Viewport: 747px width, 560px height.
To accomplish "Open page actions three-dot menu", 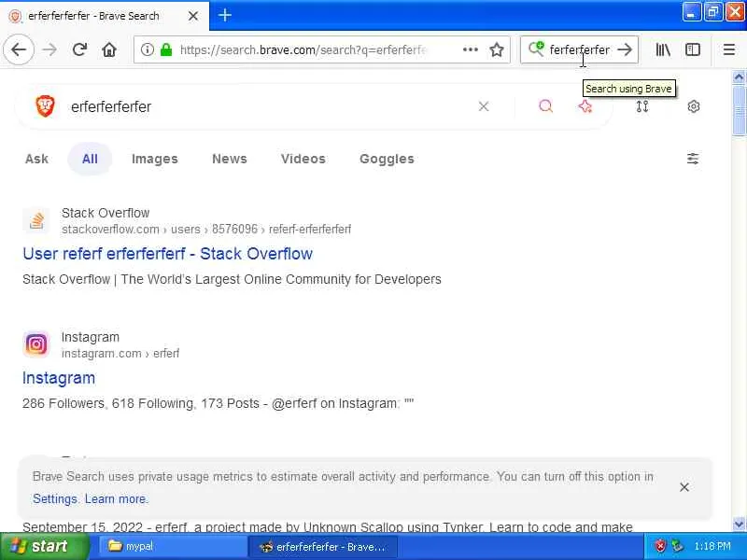I will (x=471, y=49).
